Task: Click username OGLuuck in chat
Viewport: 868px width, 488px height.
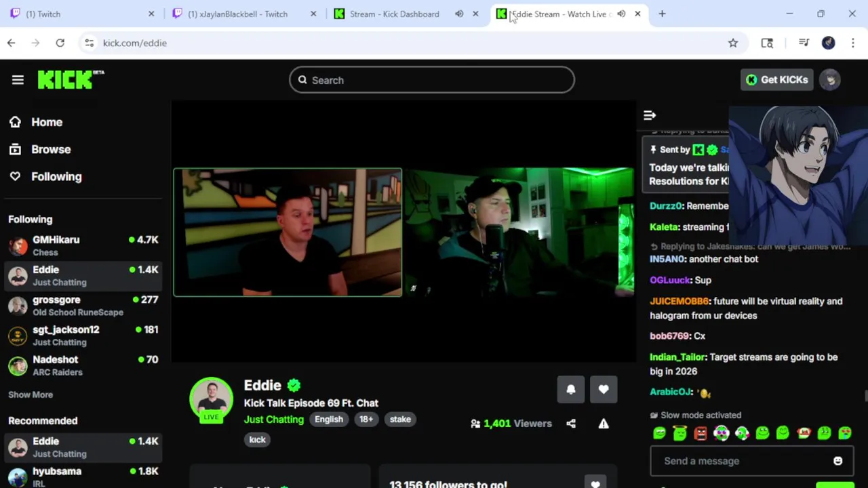Action: pyautogui.click(x=669, y=280)
